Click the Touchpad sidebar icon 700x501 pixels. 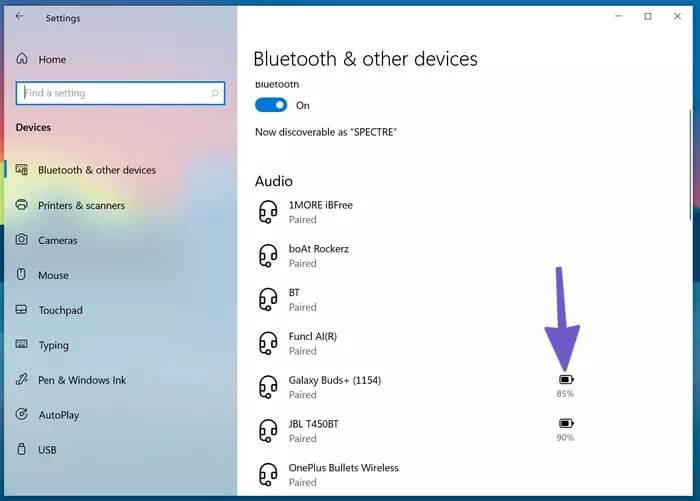(x=21, y=309)
